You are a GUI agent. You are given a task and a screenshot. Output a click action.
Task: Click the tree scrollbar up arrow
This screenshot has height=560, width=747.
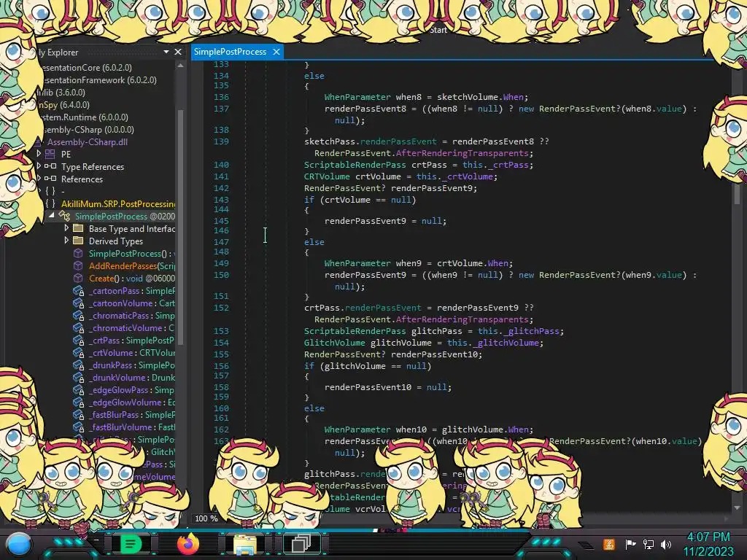[x=181, y=65]
